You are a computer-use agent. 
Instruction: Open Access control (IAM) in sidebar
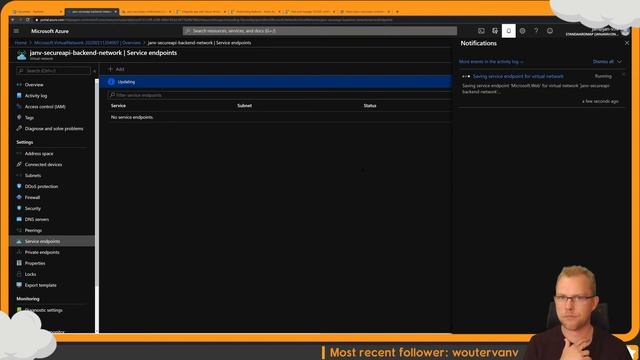(45, 107)
